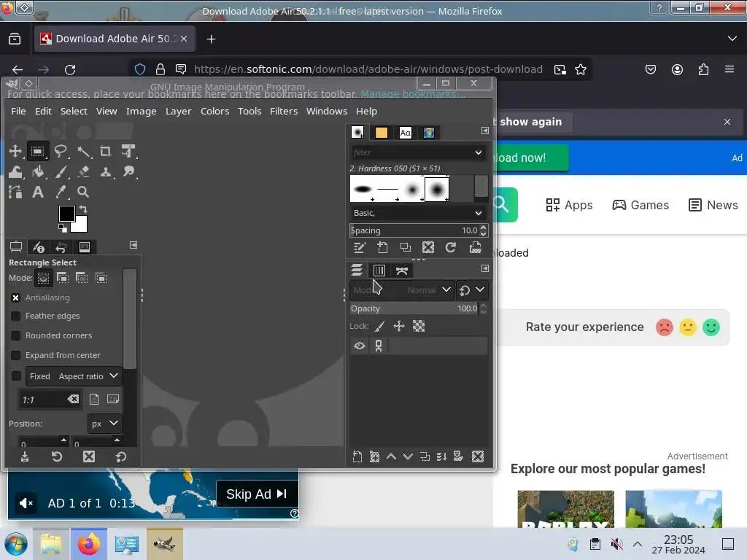Enable Rounded corners option
The height and width of the screenshot is (560, 747).
click(16, 335)
